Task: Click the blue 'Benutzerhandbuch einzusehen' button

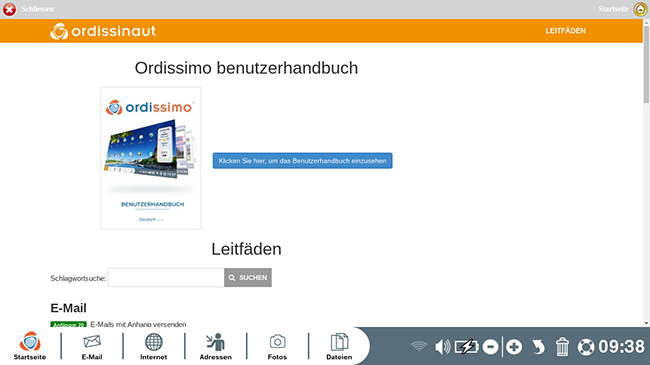Action: [x=303, y=161]
